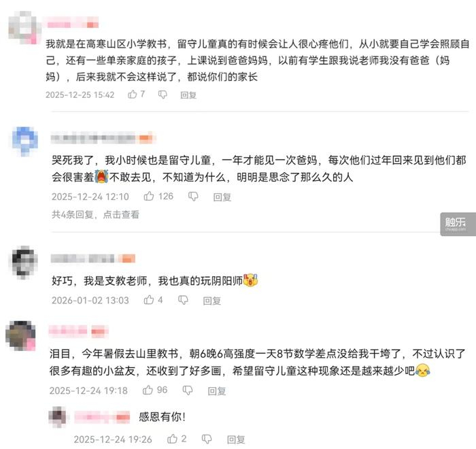Dislike the comment posted 2025-12-24 19:18
Screen dimensions: 476x449
coord(187,390)
